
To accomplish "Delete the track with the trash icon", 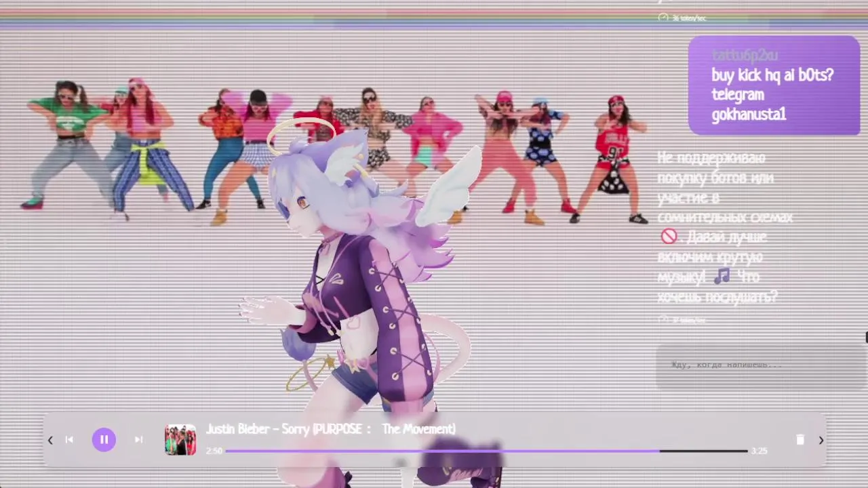I will (800, 440).
